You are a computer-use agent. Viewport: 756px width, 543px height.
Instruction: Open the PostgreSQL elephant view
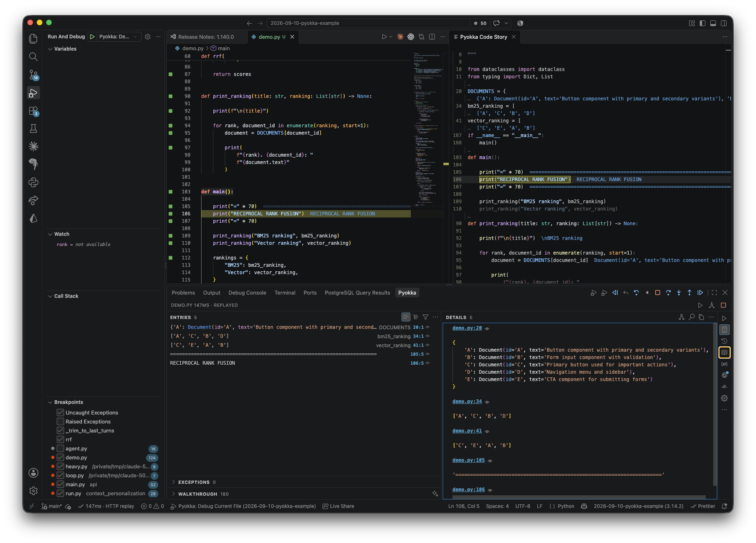33,164
